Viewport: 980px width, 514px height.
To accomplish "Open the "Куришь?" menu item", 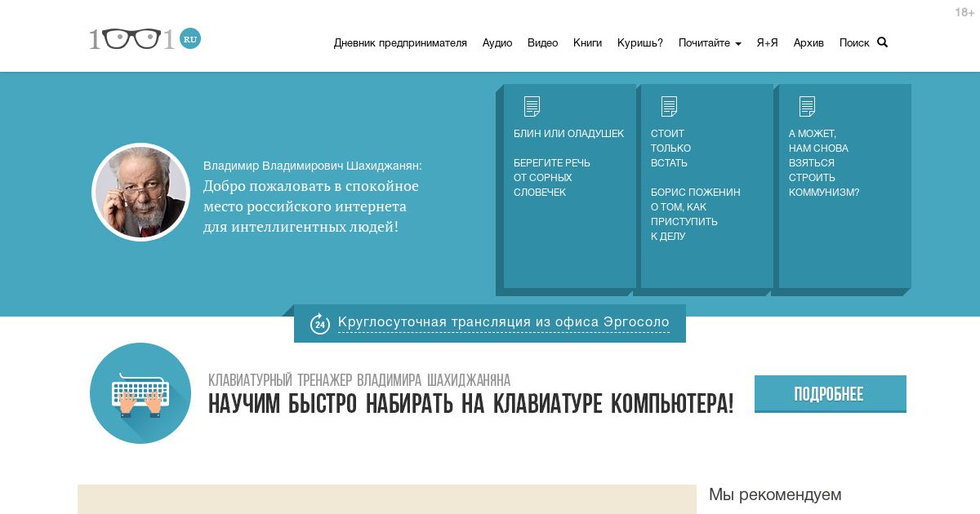I will [x=640, y=43].
